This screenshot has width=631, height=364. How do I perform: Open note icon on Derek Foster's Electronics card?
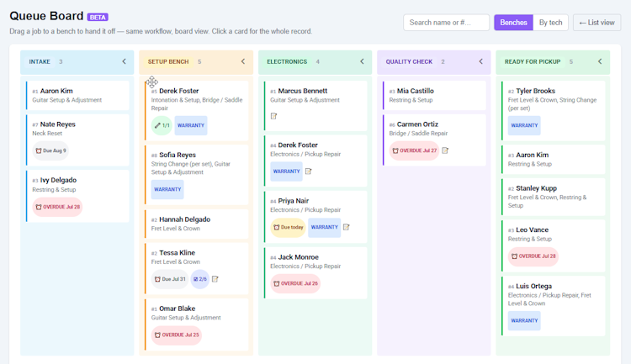[308, 171]
